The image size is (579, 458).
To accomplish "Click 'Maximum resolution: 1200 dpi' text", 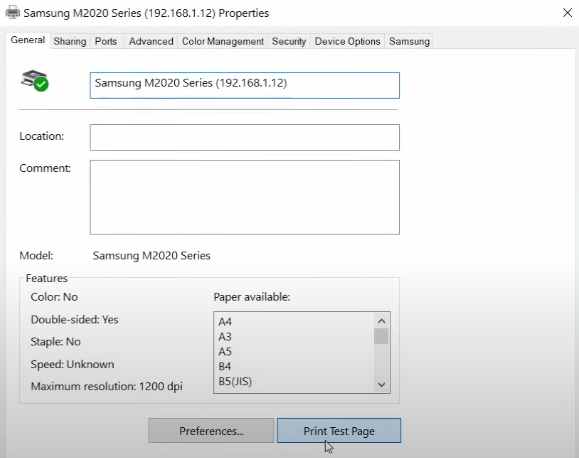I will click(107, 386).
